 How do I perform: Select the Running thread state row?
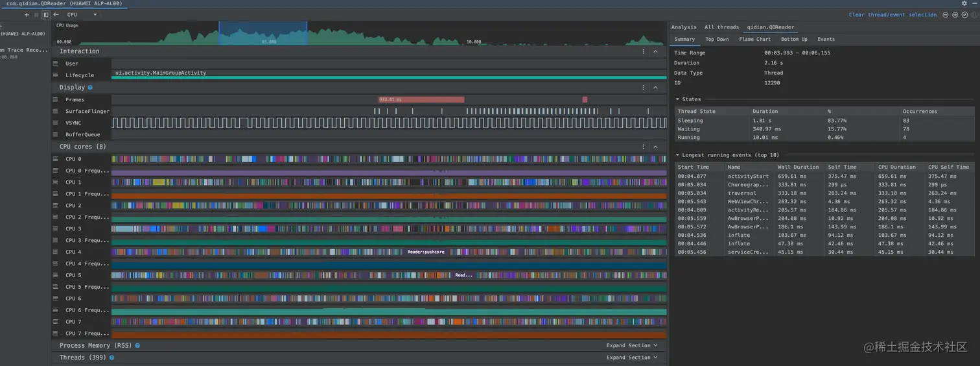click(824, 137)
